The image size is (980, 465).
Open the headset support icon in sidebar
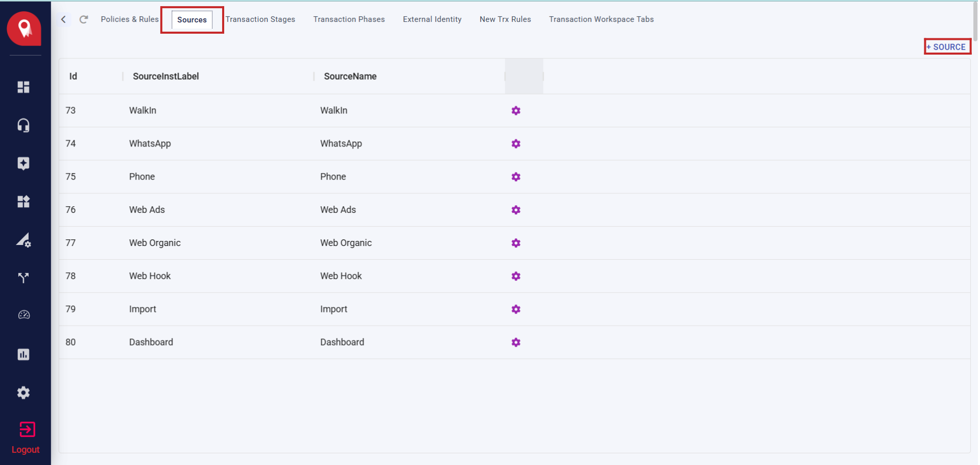point(23,125)
